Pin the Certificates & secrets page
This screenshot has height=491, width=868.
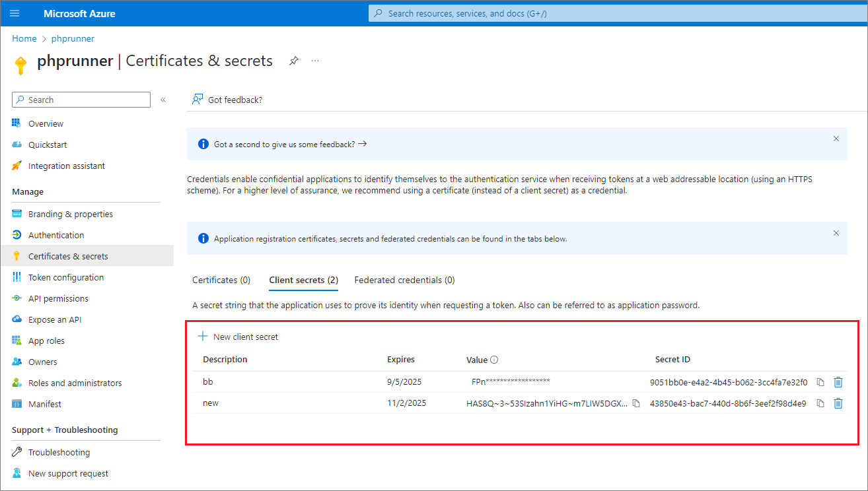point(293,60)
